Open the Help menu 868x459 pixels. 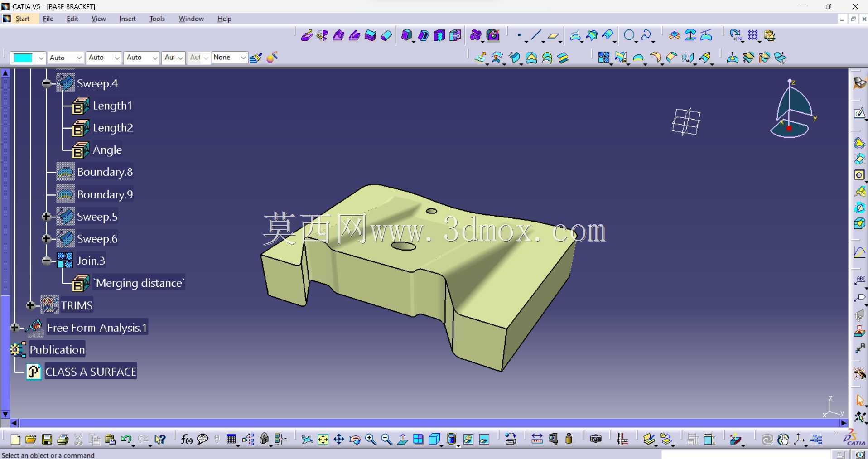(x=224, y=19)
